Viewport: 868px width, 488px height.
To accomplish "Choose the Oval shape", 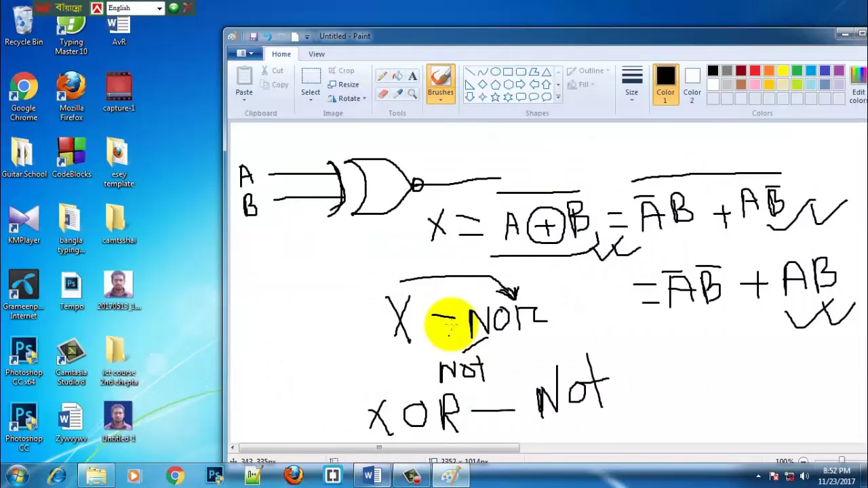I will pos(496,72).
